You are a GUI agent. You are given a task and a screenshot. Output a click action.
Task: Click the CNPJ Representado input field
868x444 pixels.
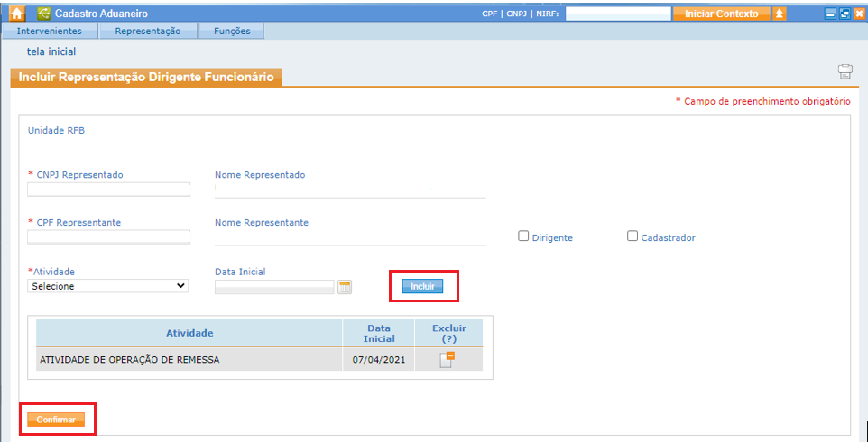pos(108,190)
